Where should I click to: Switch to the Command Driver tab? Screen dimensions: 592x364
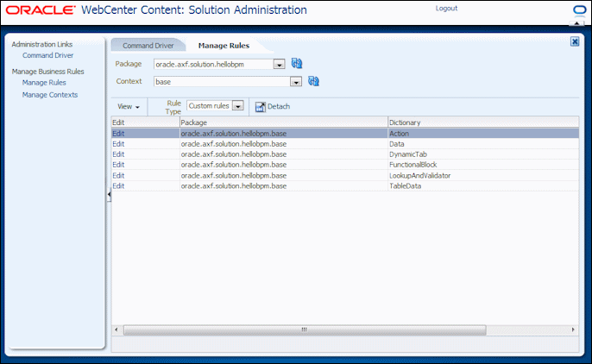(148, 46)
